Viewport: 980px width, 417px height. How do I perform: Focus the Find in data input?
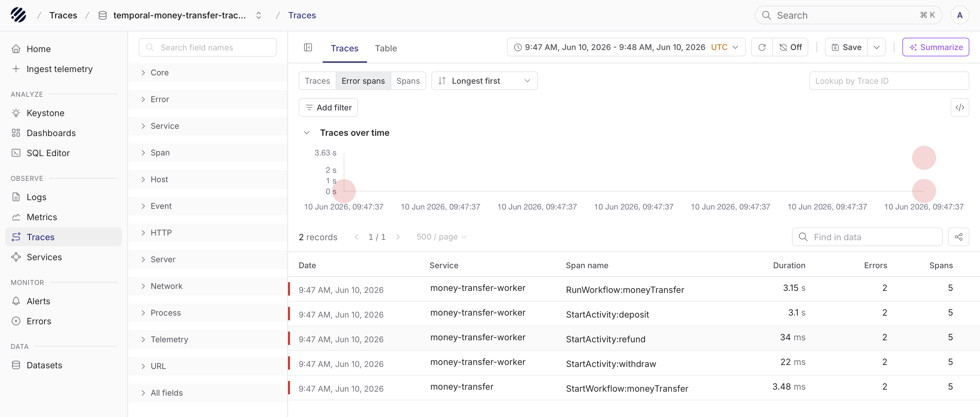867,237
